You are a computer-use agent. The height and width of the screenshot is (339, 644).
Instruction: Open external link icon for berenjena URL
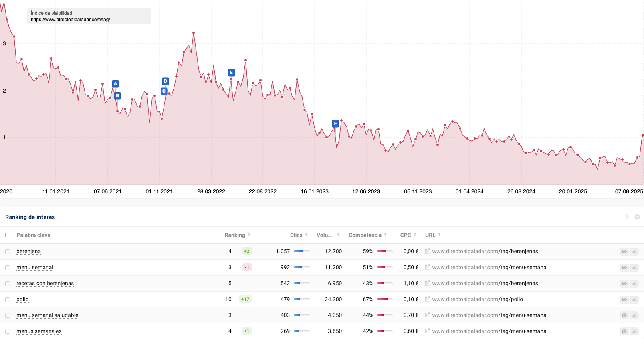[427, 251]
